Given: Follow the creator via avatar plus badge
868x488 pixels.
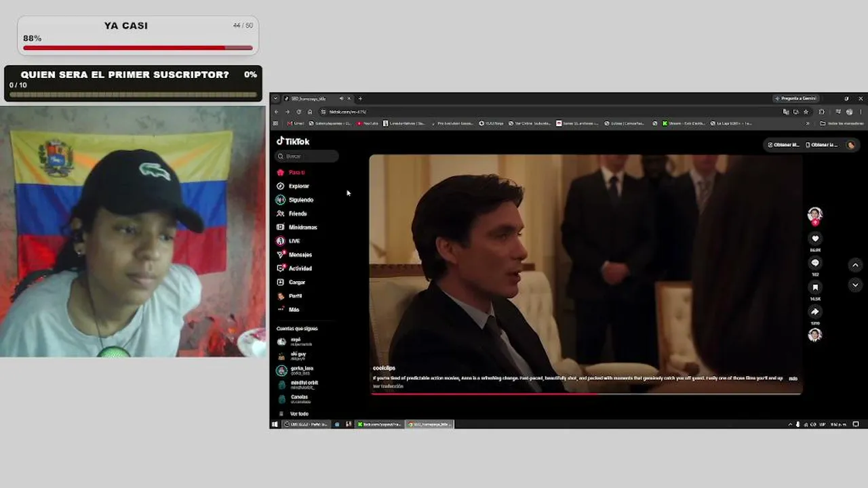Looking at the screenshot, I should coord(815,222).
